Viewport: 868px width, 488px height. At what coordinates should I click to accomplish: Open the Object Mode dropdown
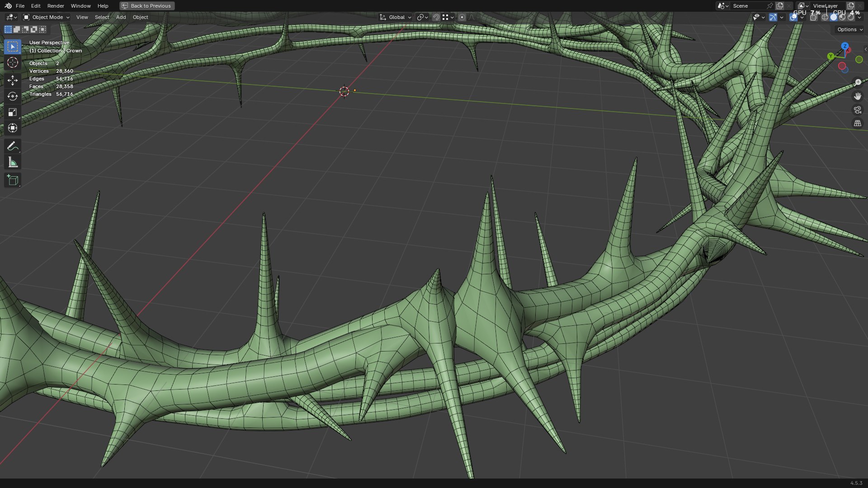coord(46,17)
